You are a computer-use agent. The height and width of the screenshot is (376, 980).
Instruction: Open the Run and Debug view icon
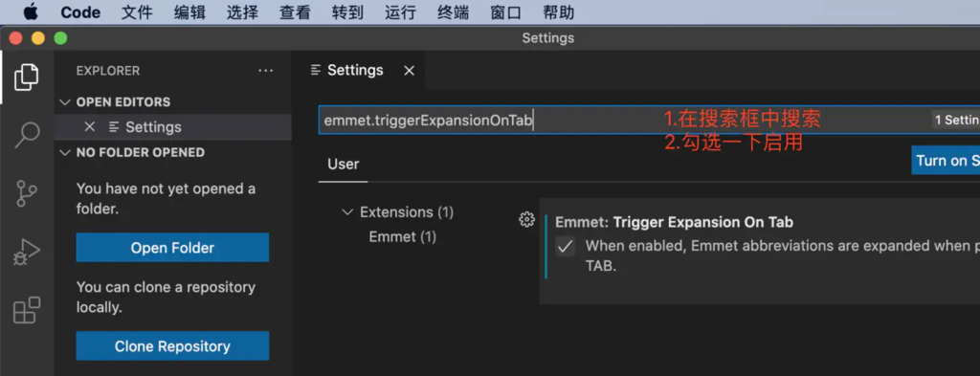[26, 252]
